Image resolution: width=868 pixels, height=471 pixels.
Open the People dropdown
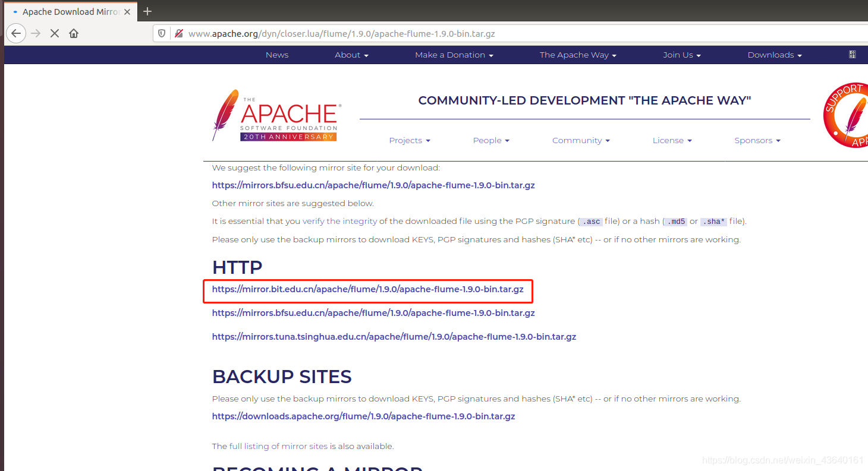click(491, 140)
